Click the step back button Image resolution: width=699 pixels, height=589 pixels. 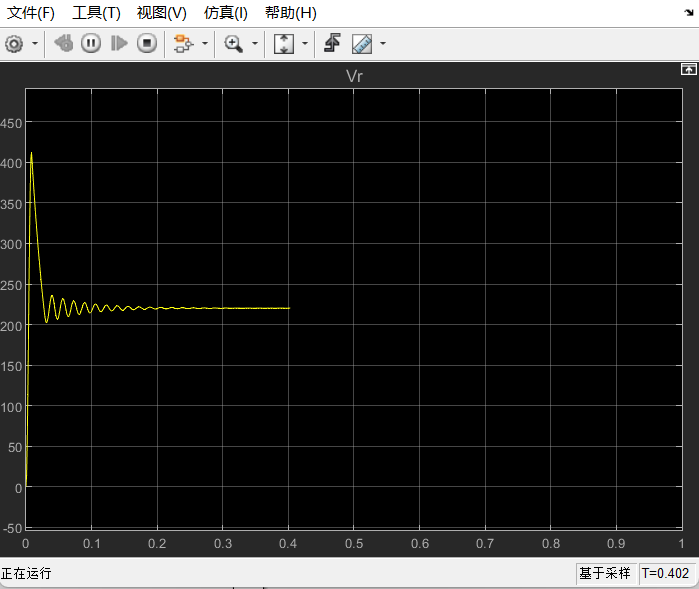64,43
